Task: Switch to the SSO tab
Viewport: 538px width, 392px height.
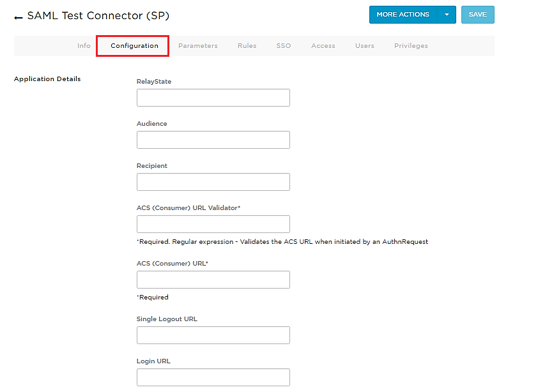Action: (283, 45)
